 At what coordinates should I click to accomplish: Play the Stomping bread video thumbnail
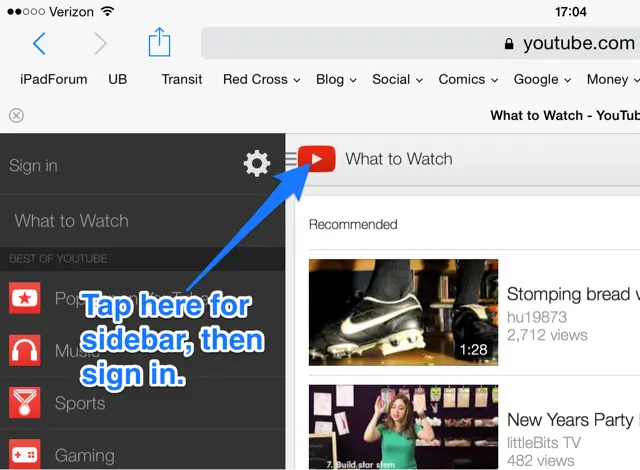coord(403,312)
